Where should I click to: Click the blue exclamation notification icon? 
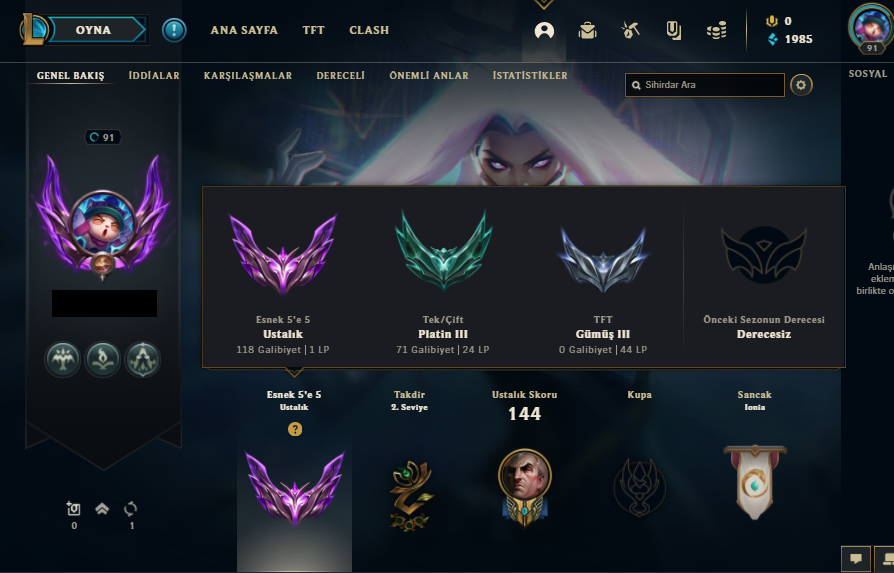pyautogui.click(x=174, y=30)
